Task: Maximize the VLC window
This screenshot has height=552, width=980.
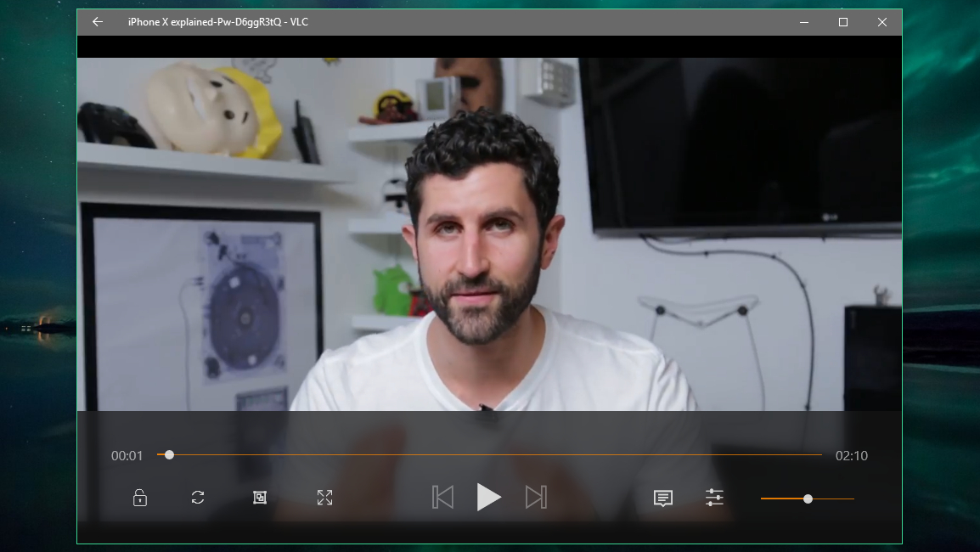Action: 843,23
